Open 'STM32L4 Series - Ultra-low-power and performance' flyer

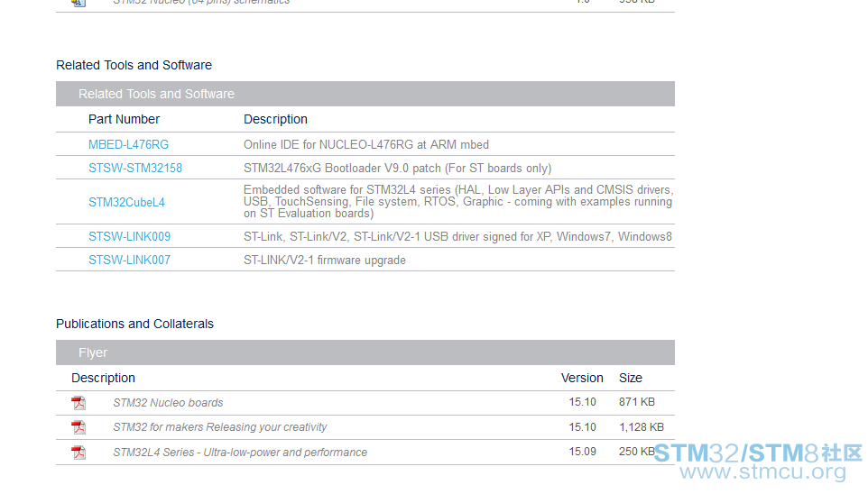[x=240, y=452]
